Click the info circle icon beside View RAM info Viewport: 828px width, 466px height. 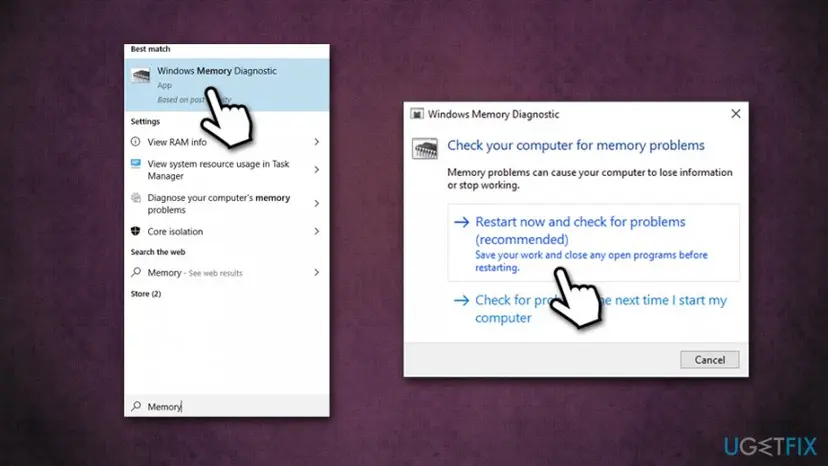point(136,142)
